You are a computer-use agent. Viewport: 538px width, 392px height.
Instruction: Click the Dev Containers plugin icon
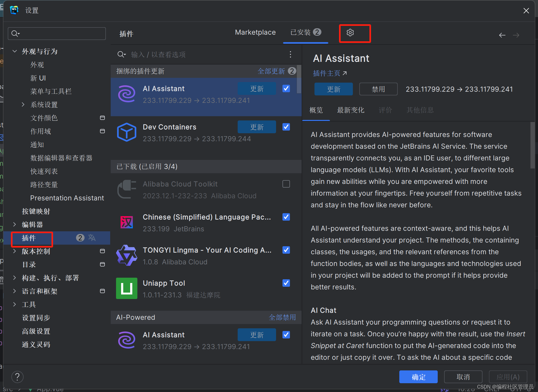pos(127,132)
